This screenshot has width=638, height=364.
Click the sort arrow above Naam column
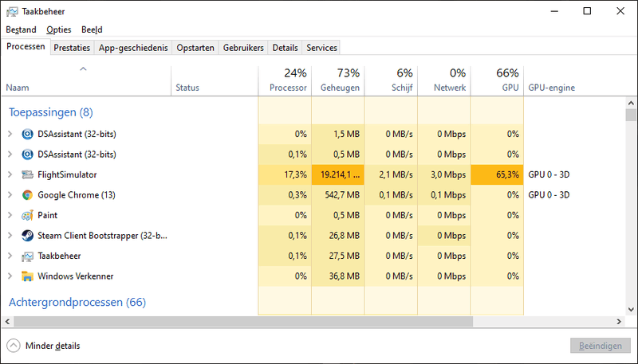click(83, 69)
